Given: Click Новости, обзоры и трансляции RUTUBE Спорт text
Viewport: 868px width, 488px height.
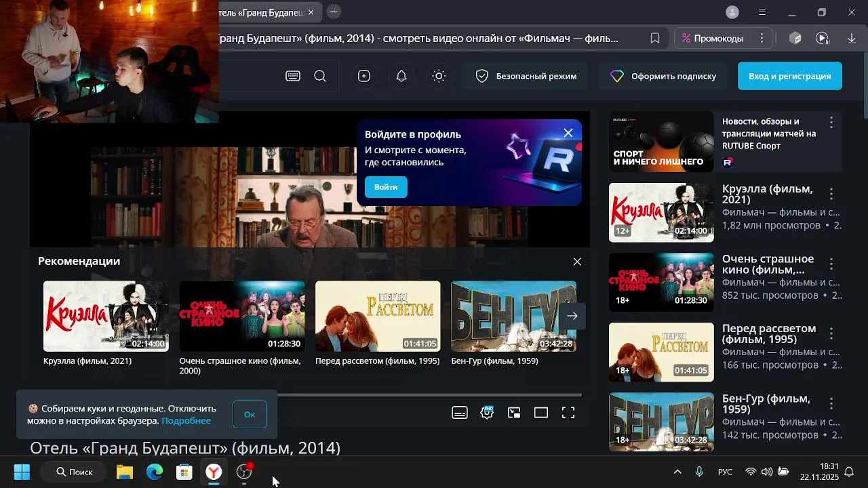Looking at the screenshot, I should coord(769,134).
